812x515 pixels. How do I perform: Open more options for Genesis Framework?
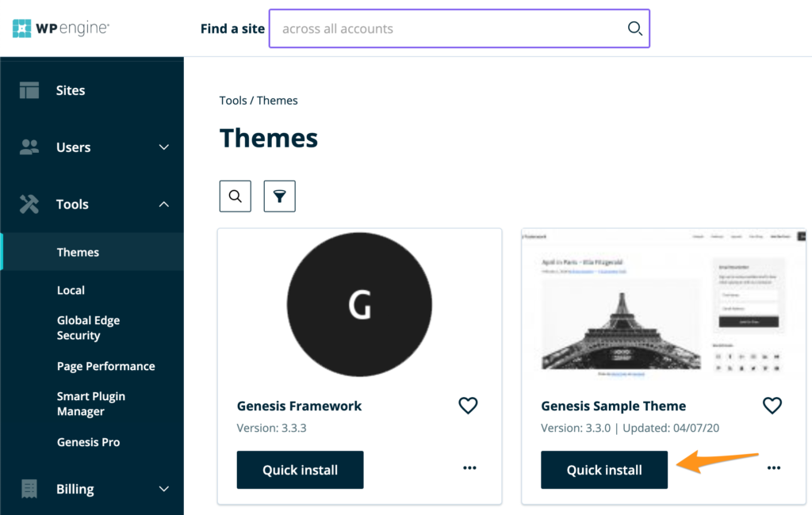[x=469, y=468]
